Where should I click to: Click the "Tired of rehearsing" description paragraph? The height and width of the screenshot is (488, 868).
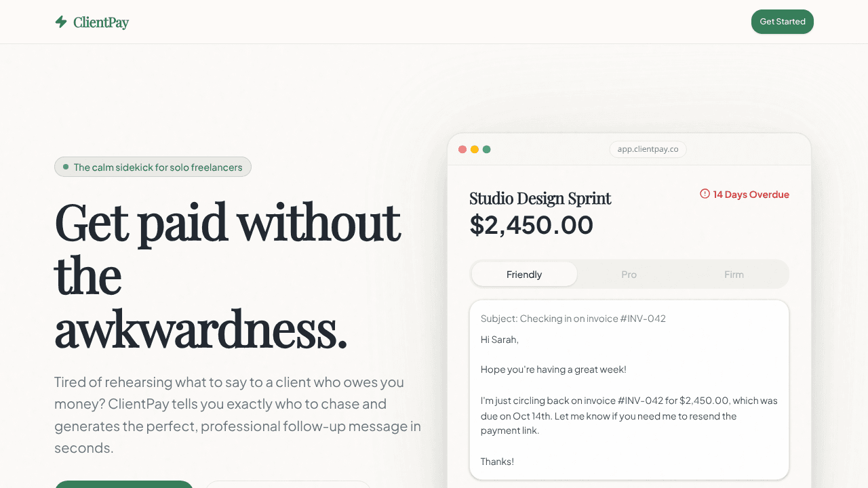238,415
